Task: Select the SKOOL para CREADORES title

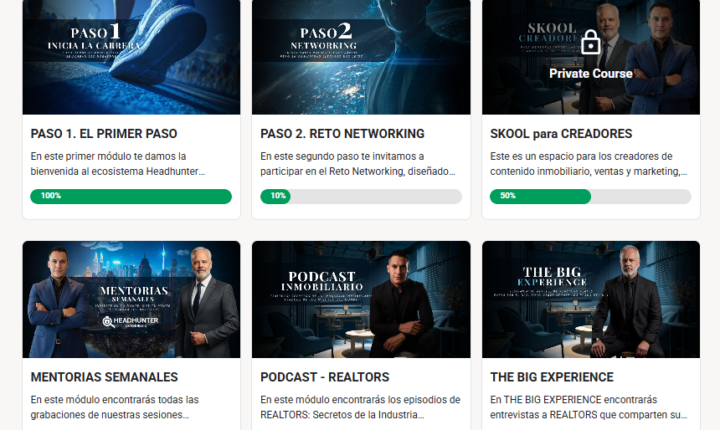Action: (561, 134)
